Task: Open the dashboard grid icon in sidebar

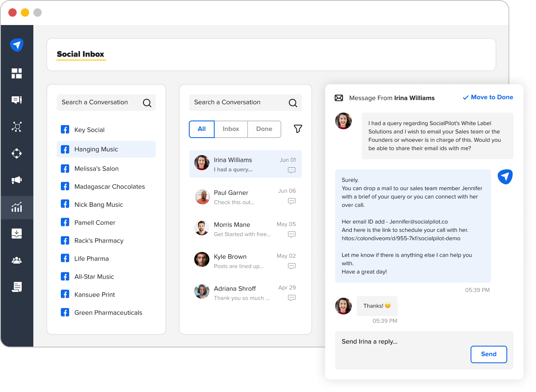Action: [x=17, y=73]
